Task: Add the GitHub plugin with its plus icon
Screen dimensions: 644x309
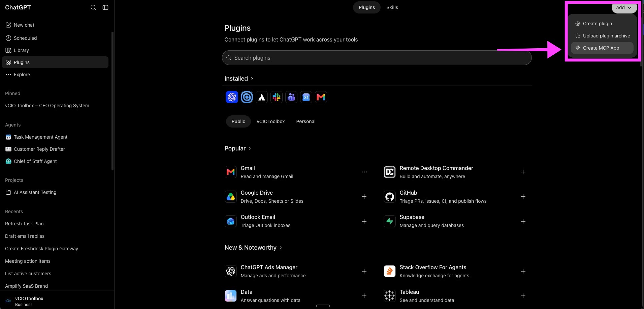Action: click(523, 197)
